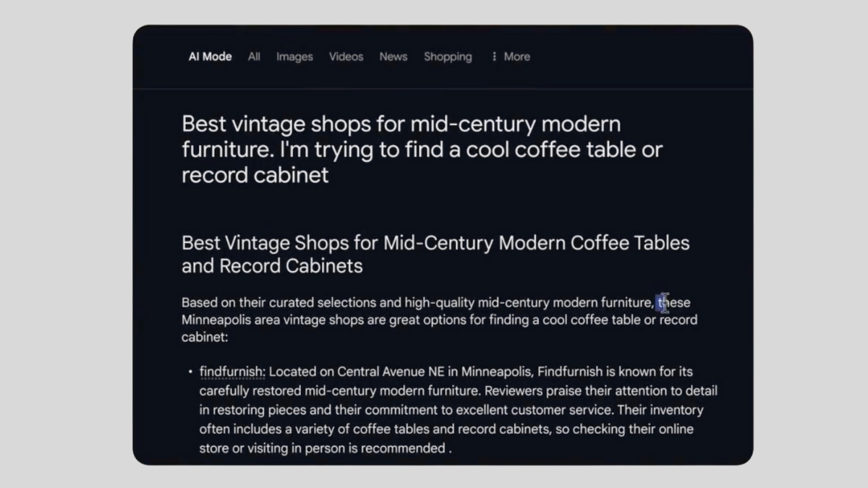The width and height of the screenshot is (868, 488).
Task: Click the "Best Vintage Shops" answer heading
Action: [x=435, y=254]
